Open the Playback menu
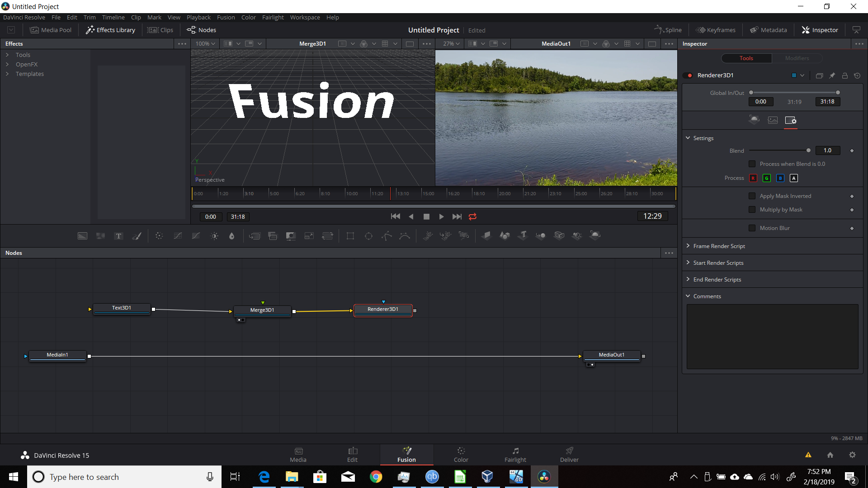Image resolution: width=868 pixels, height=488 pixels. (198, 17)
